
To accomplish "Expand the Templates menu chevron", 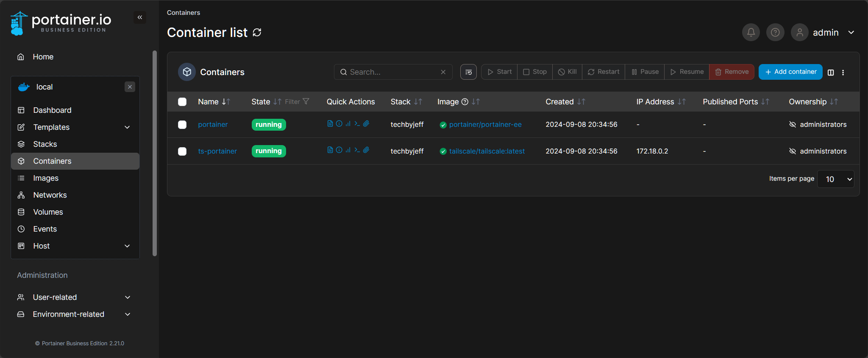I will point(127,127).
